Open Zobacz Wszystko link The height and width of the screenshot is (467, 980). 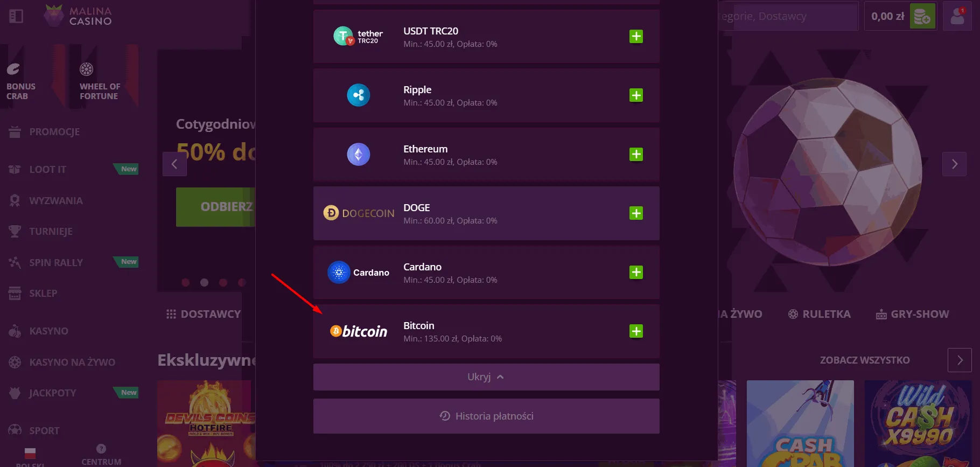click(x=864, y=360)
